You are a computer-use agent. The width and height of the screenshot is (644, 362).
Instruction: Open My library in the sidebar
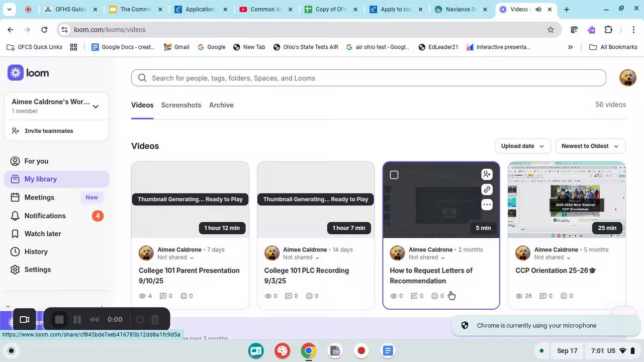(x=56, y=179)
